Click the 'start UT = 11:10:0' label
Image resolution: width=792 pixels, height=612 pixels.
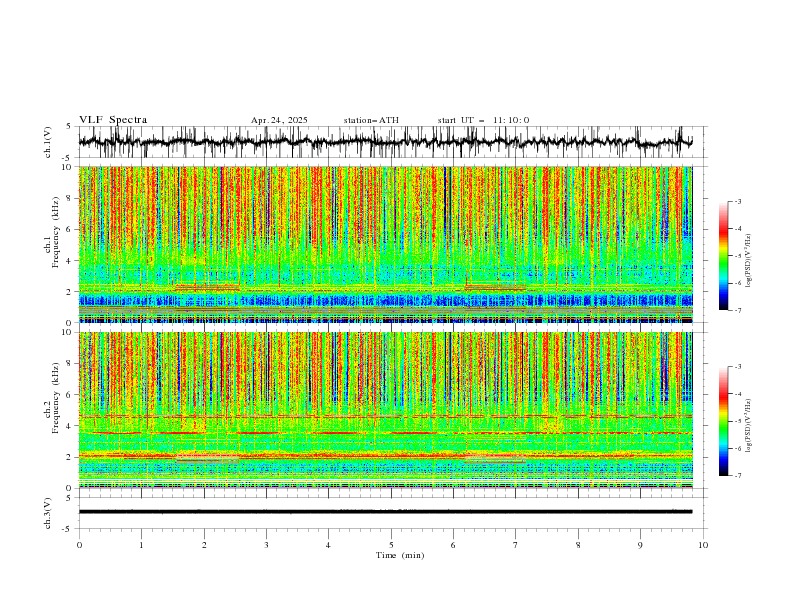point(483,120)
